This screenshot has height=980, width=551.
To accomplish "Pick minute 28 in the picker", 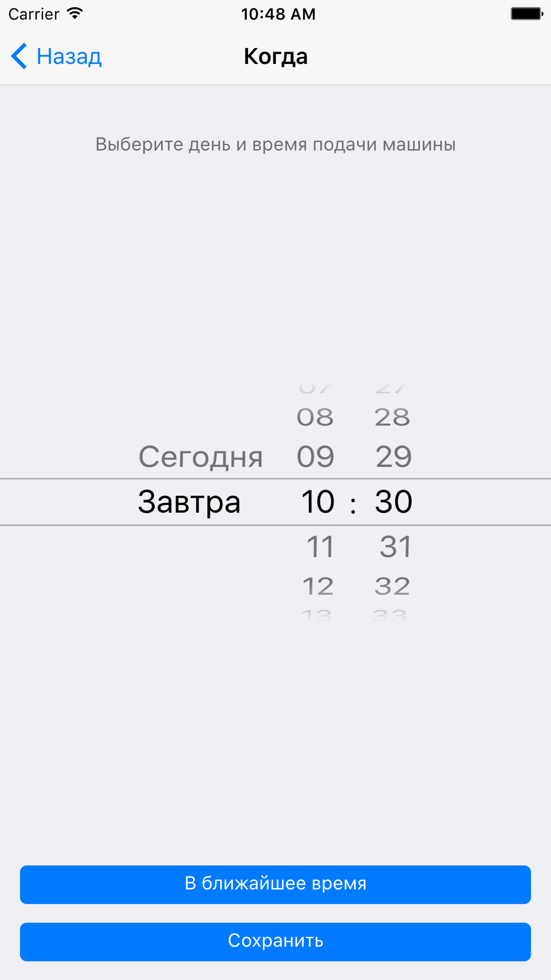I will coord(392,417).
